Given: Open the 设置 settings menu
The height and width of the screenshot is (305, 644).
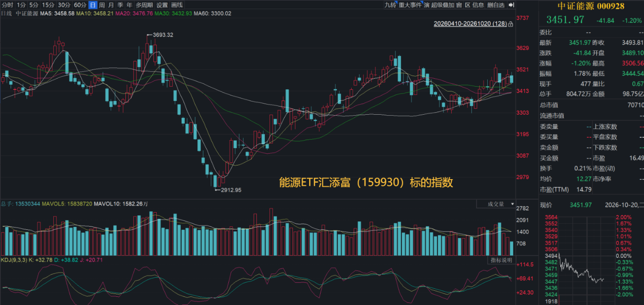Looking at the screenshot, I should [x=162, y=5].
